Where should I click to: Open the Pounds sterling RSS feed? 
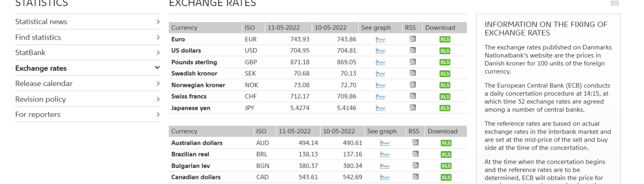(413, 62)
